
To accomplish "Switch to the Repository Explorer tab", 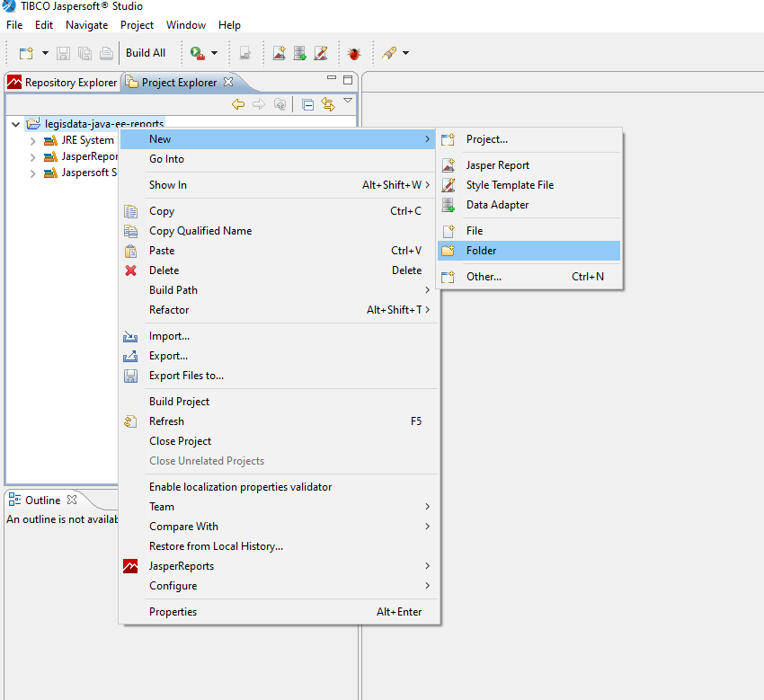I will 62,83.
